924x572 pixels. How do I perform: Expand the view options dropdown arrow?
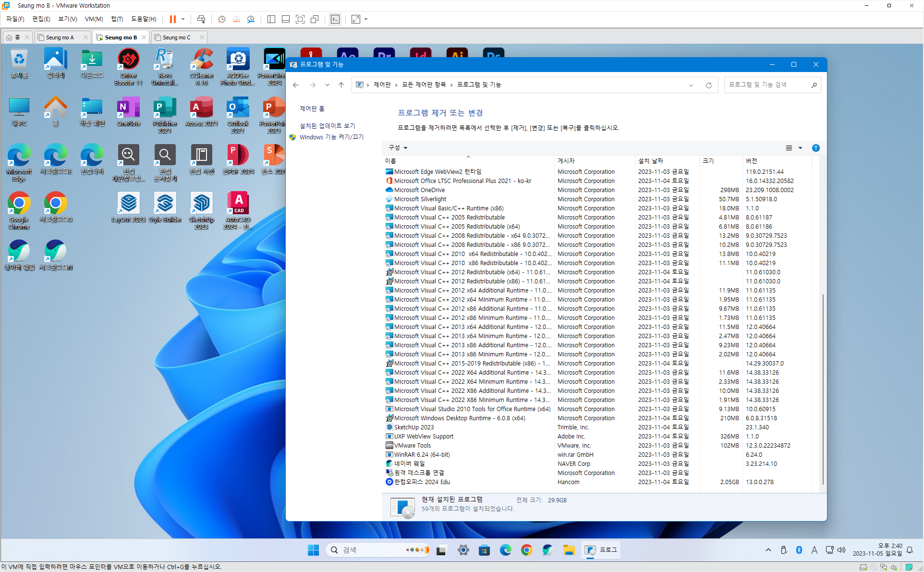[x=800, y=148]
